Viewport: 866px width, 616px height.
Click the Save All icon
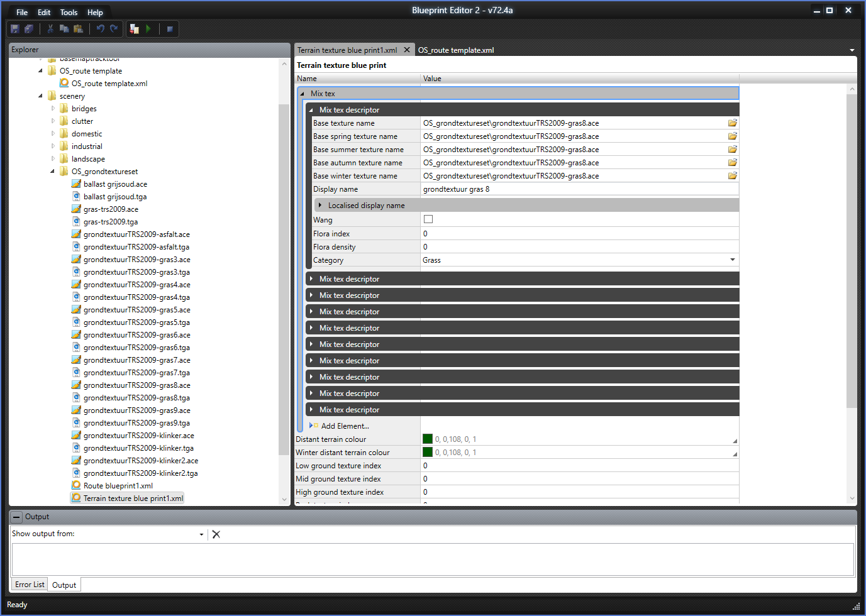(x=29, y=29)
